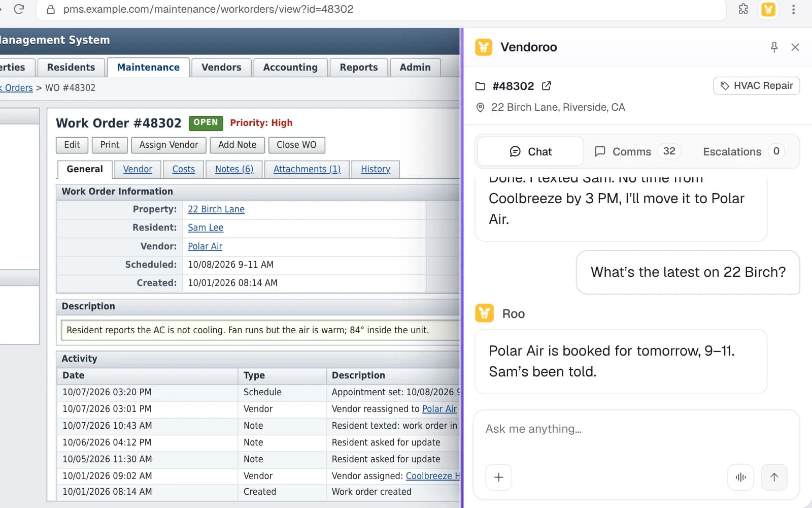Click the Print button

click(110, 145)
